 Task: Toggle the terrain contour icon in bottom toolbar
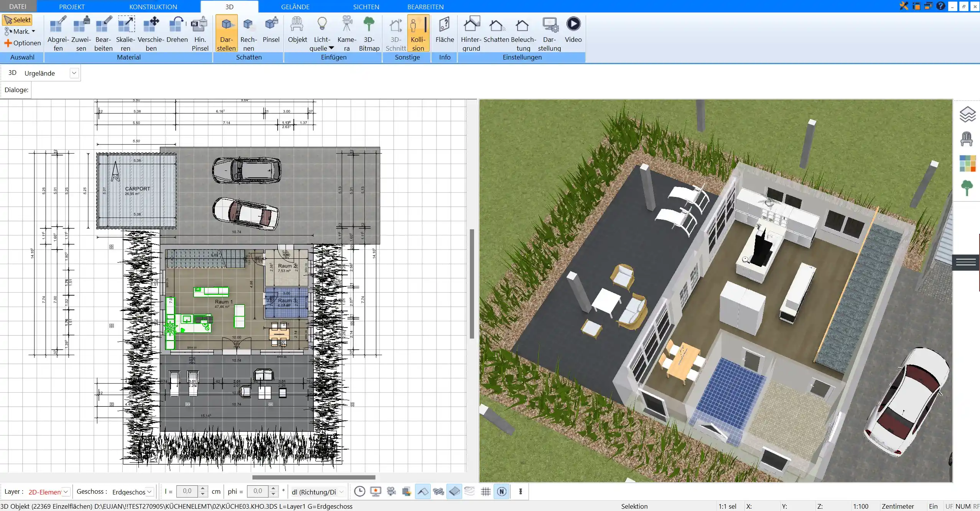(470, 491)
